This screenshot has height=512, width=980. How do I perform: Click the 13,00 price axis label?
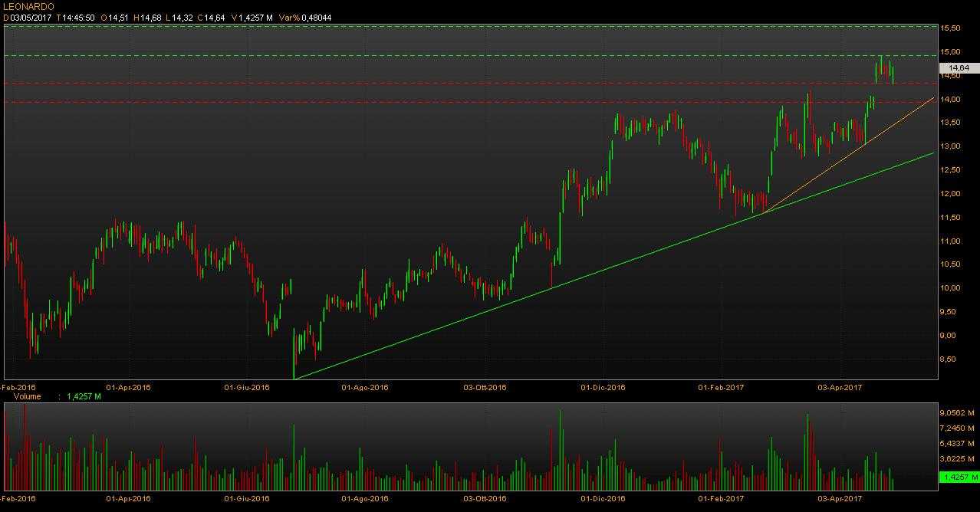point(951,146)
